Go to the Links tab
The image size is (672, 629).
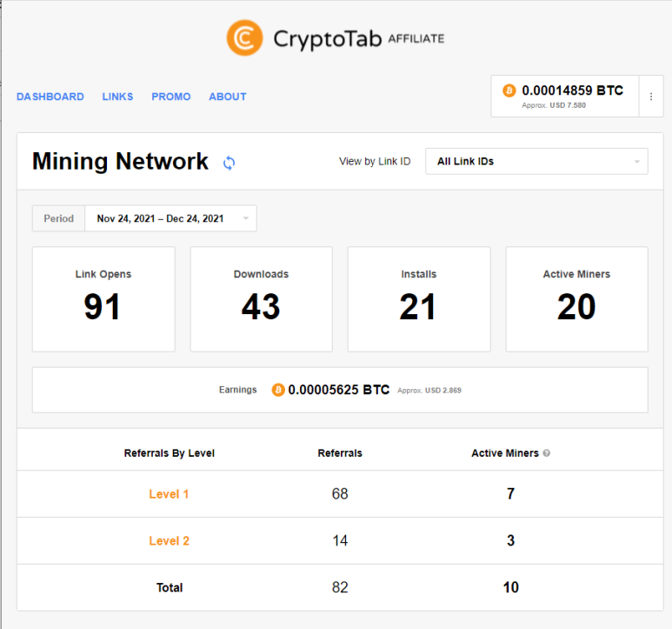click(117, 97)
